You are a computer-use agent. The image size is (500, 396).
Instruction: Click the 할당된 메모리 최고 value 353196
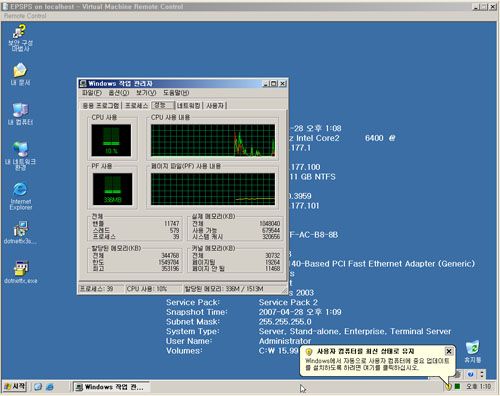coord(170,268)
